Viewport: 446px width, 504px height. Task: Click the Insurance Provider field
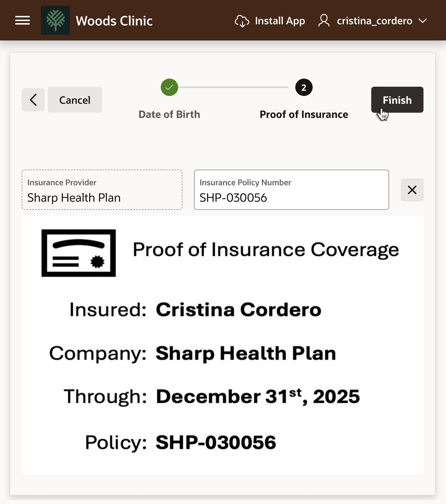click(102, 190)
